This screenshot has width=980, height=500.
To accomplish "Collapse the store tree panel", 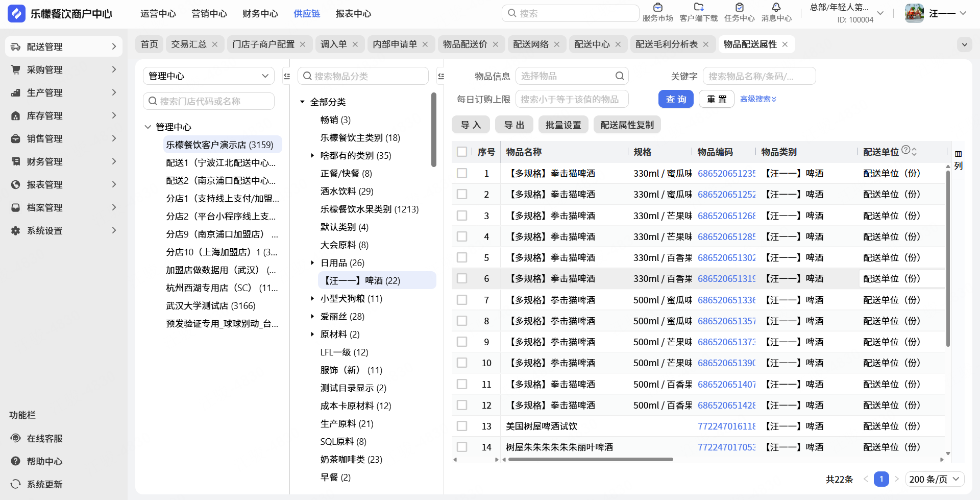I will pyautogui.click(x=287, y=76).
